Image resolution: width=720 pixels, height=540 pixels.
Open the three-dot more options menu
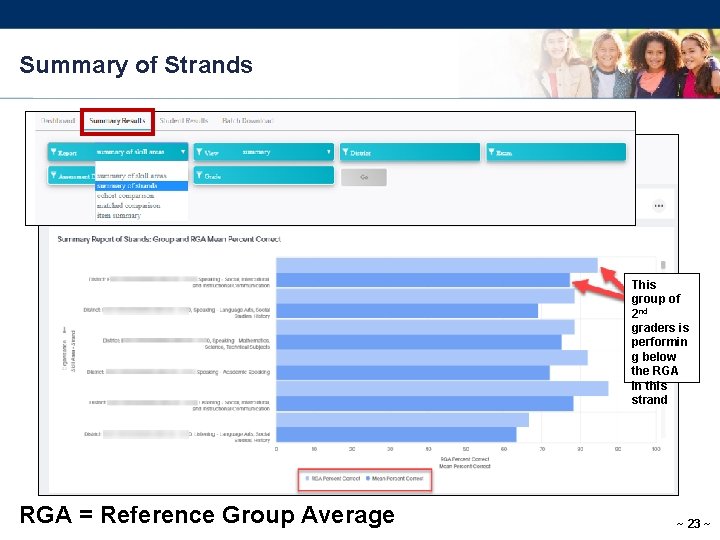point(659,206)
